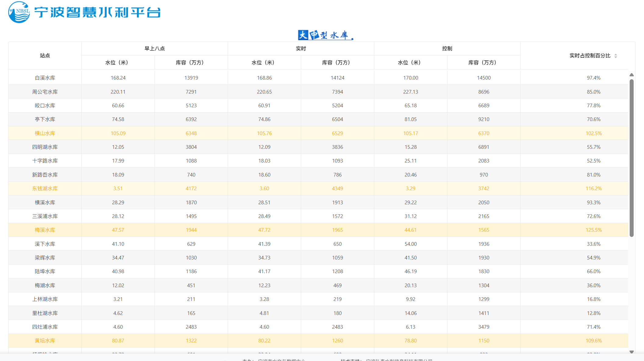644x361 pixels.
Task: Click the table vertical scrollbar thumb
Action: 632,158
